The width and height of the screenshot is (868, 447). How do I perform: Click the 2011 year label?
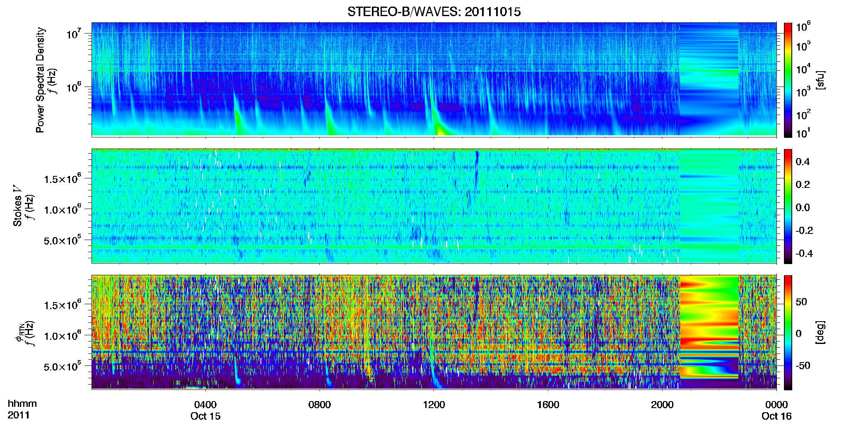(19, 415)
